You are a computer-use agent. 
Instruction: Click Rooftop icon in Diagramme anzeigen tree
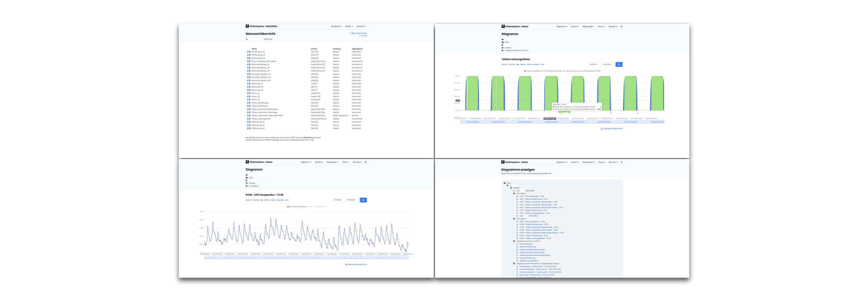tap(511, 188)
